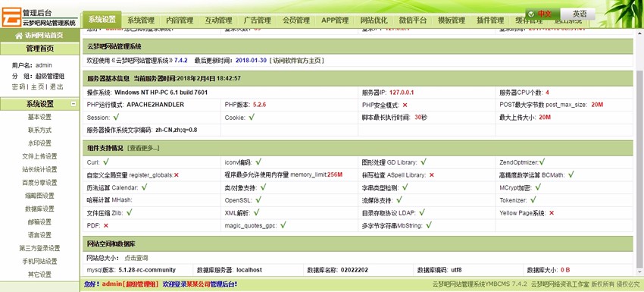Open the 系统设置 top tab

pos(102,19)
